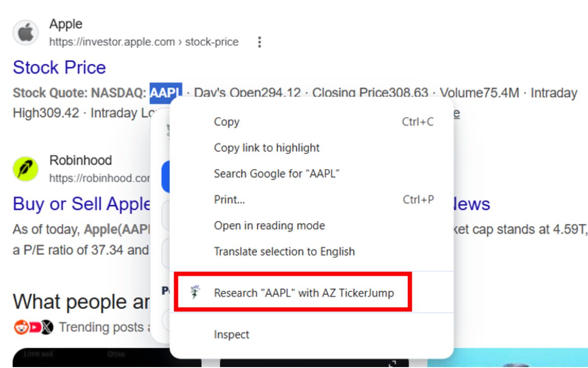Click the investor.apple.com stock-price URL
Screen dimensions: 588x368
[x=144, y=42]
